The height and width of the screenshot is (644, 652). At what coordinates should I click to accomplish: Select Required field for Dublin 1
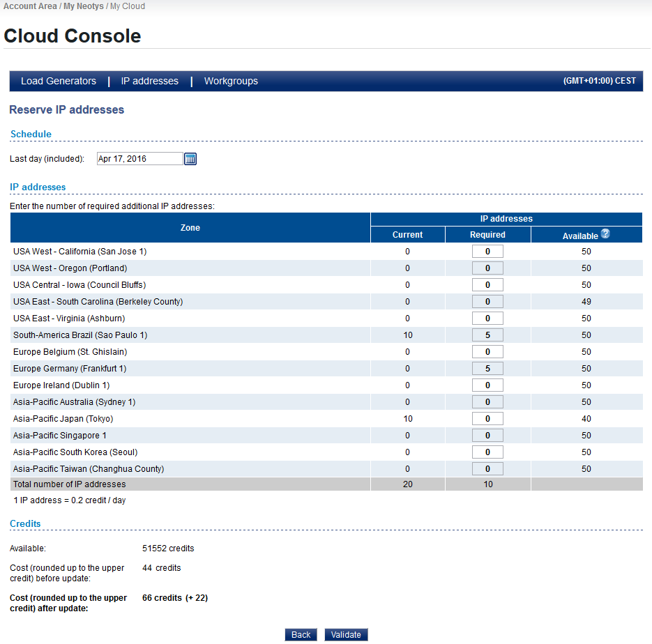tap(487, 385)
